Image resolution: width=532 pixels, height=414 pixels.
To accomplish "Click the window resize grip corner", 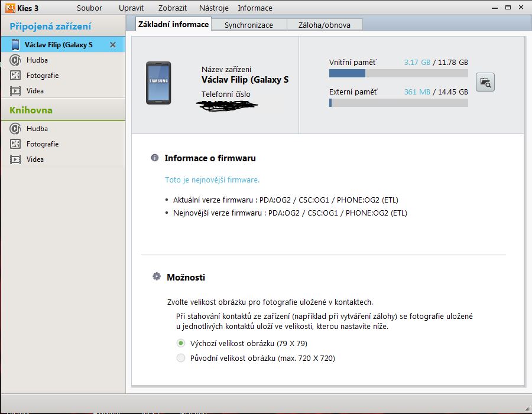I will 528,408.
